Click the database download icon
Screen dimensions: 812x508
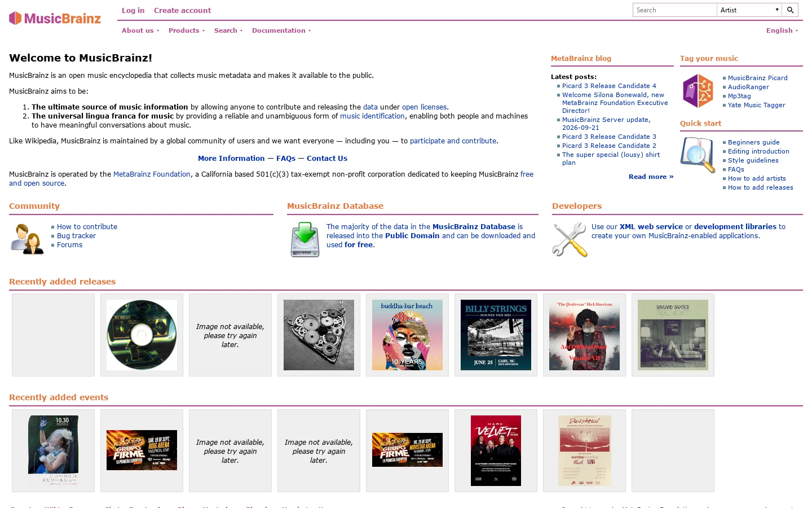click(x=305, y=239)
